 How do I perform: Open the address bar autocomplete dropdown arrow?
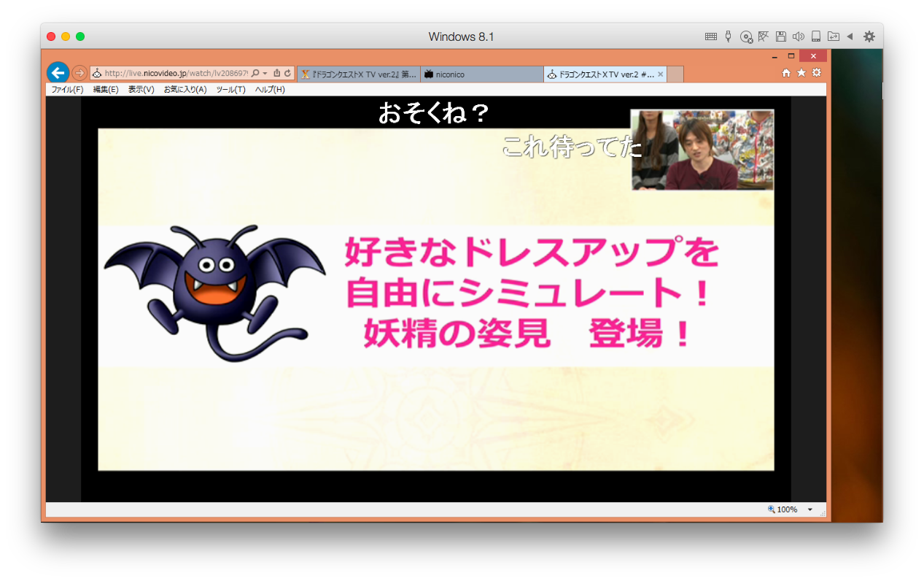click(265, 74)
